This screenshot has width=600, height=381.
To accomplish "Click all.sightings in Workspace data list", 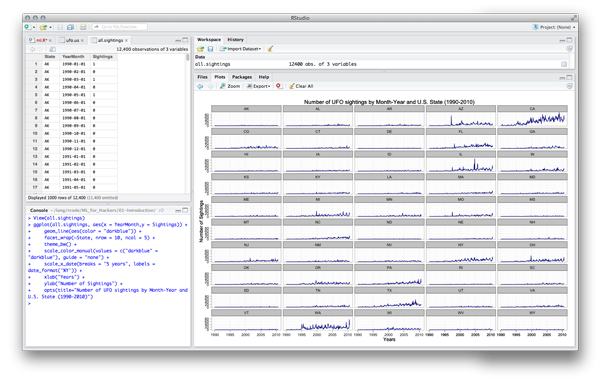I will (212, 64).
